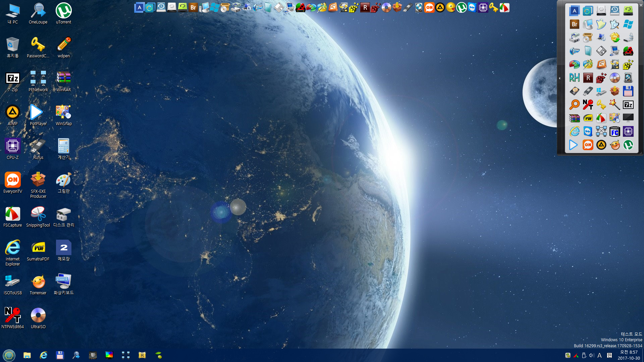Screen dimensions: 644x362
Task: Launch FSCapture from the desktop
Action: [13, 217]
